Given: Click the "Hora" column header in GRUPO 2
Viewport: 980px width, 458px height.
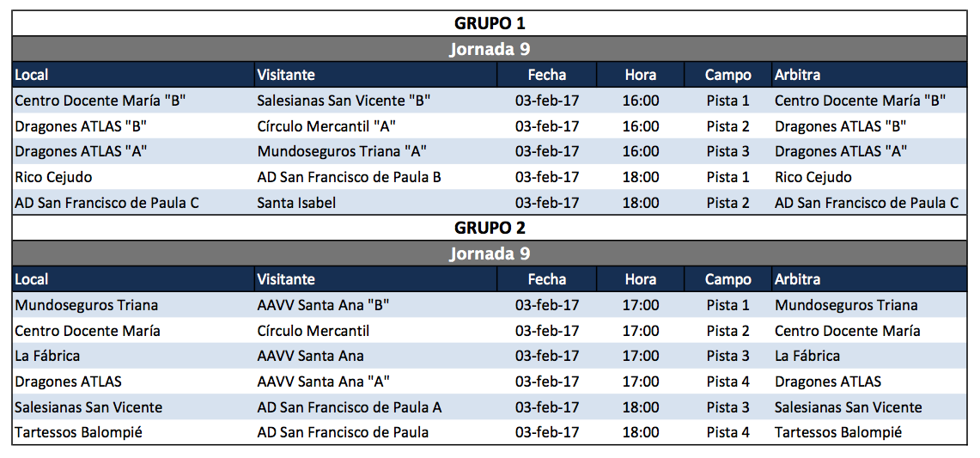Looking at the screenshot, I should pos(641,279).
